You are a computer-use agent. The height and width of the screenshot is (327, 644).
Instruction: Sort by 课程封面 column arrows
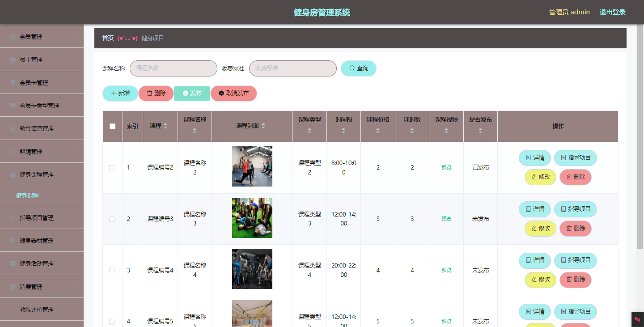(263, 126)
